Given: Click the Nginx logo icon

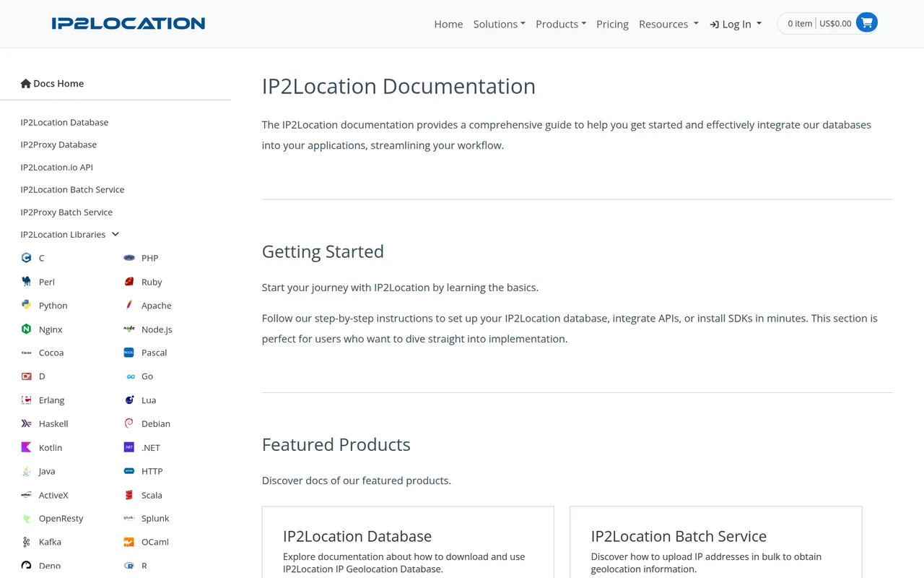Looking at the screenshot, I should 26,329.
